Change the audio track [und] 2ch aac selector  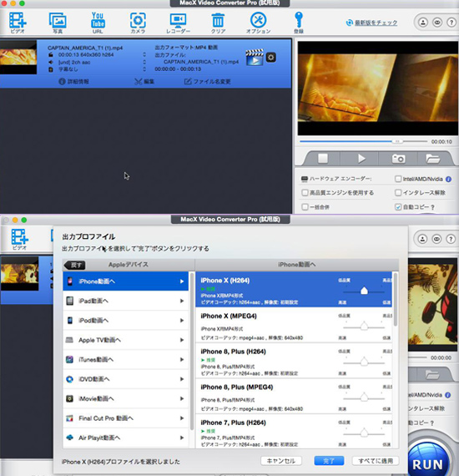pos(144,62)
